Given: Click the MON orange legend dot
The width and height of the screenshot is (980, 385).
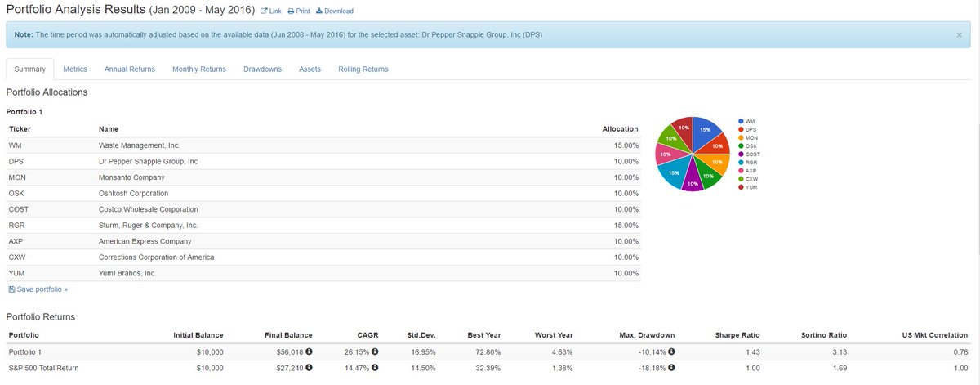Looking at the screenshot, I should [740, 137].
